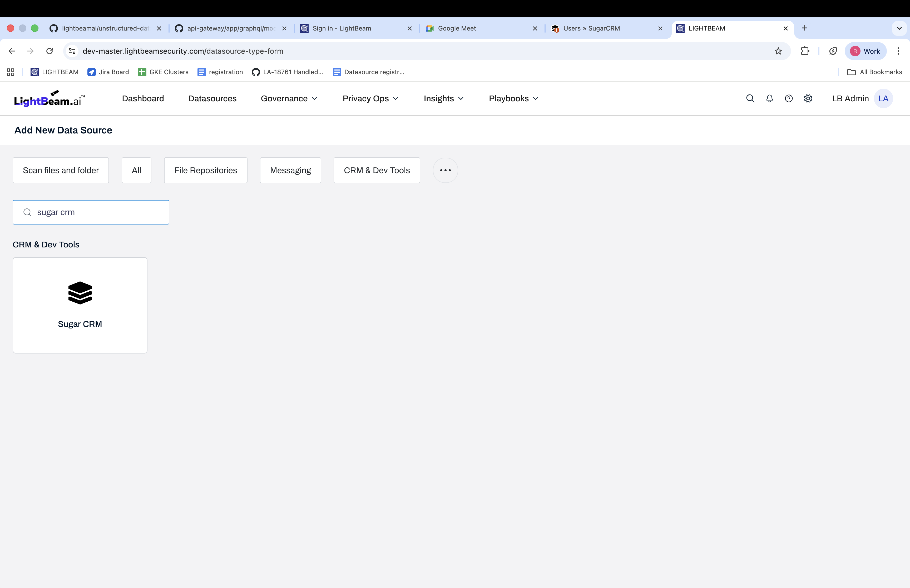Open the settings gear icon
This screenshot has width=910, height=588.
coord(808,98)
